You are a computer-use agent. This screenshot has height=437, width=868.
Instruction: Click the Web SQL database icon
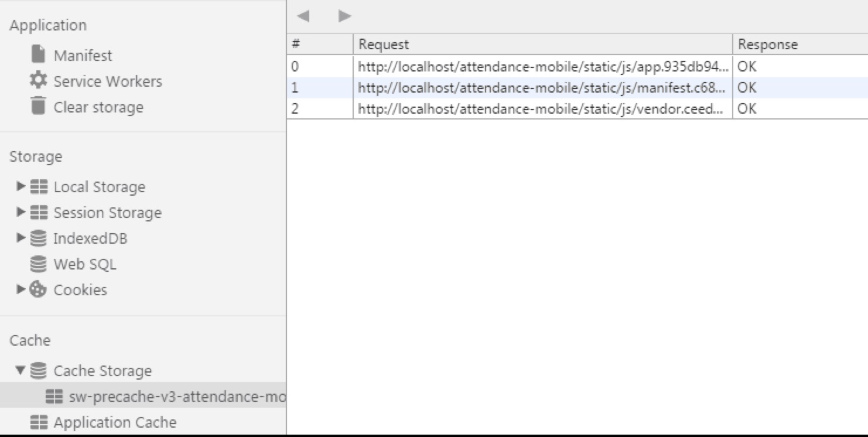click(x=38, y=264)
